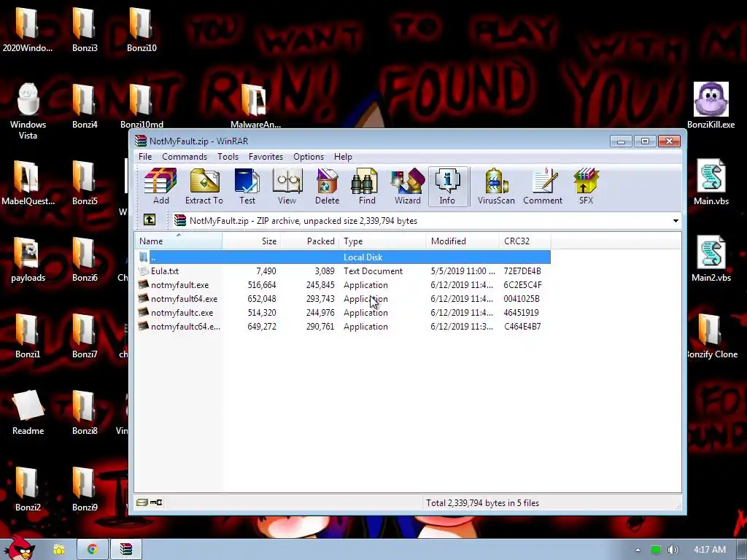Sort the list by CRC32 column
Image resolution: width=747 pixels, height=560 pixels.
tap(525, 241)
